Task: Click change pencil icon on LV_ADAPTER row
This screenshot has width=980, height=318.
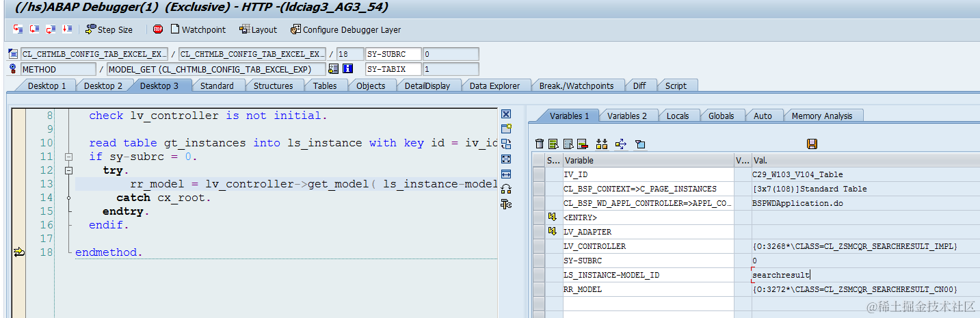Action: [552, 232]
